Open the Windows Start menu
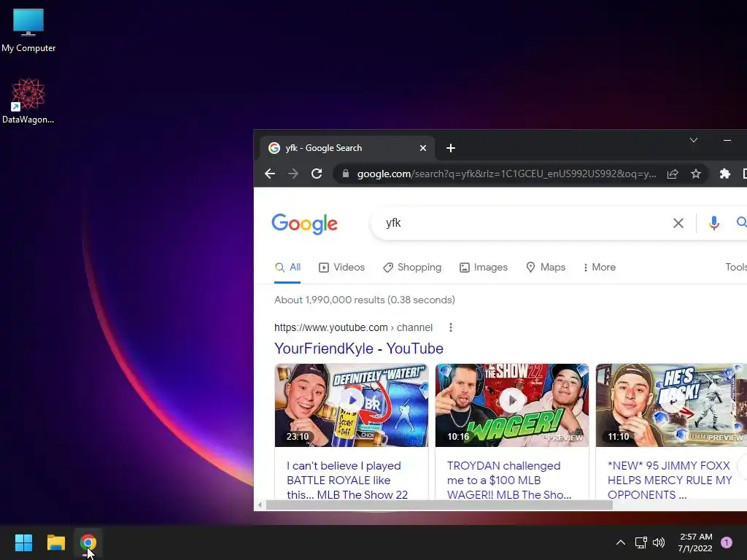 point(23,542)
